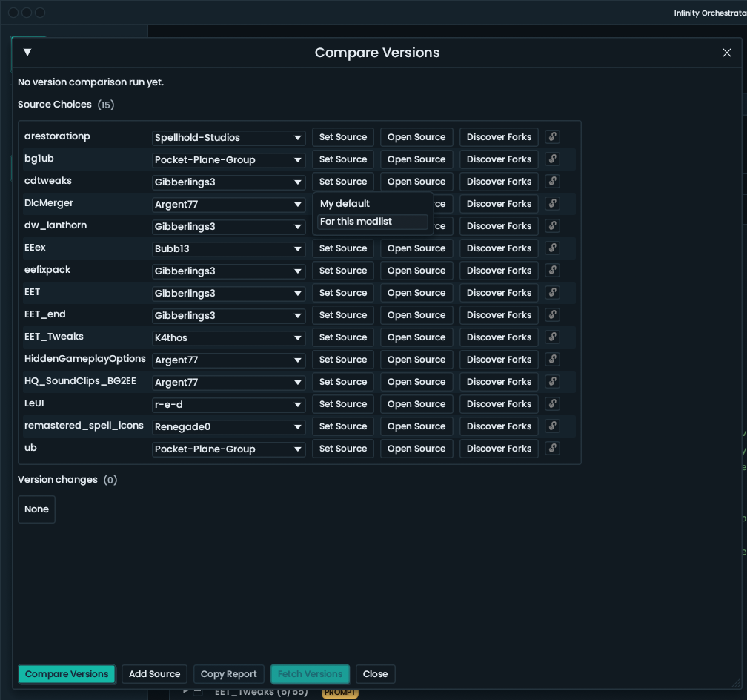Screen dimensions: 747x700
Task: Open Renegade0 dropdown for remastered_spell_icons
Action: pos(229,427)
